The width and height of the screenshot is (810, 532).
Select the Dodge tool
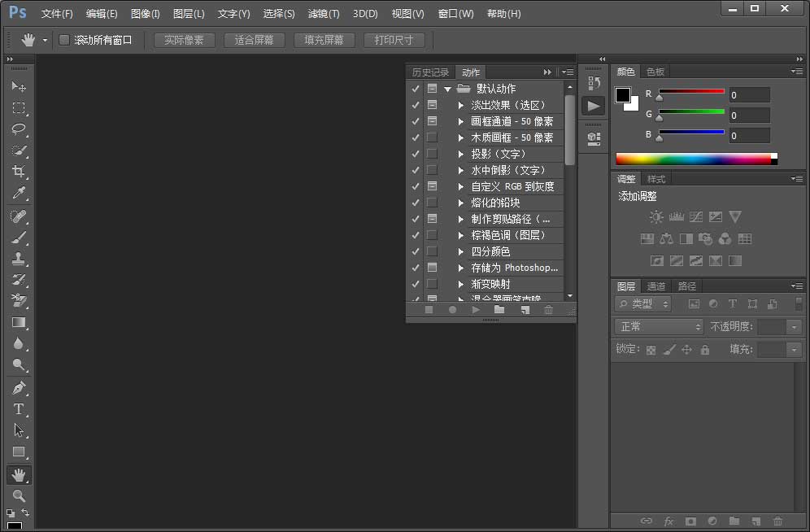pyautogui.click(x=19, y=365)
